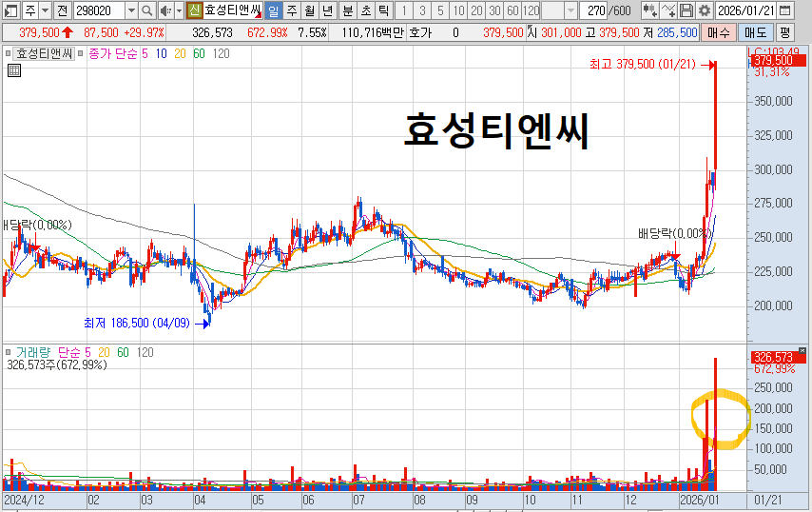Image resolution: width=812 pixels, height=512 pixels.
Task: Click square marker before 거래량 label
Action: pyautogui.click(x=8, y=352)
